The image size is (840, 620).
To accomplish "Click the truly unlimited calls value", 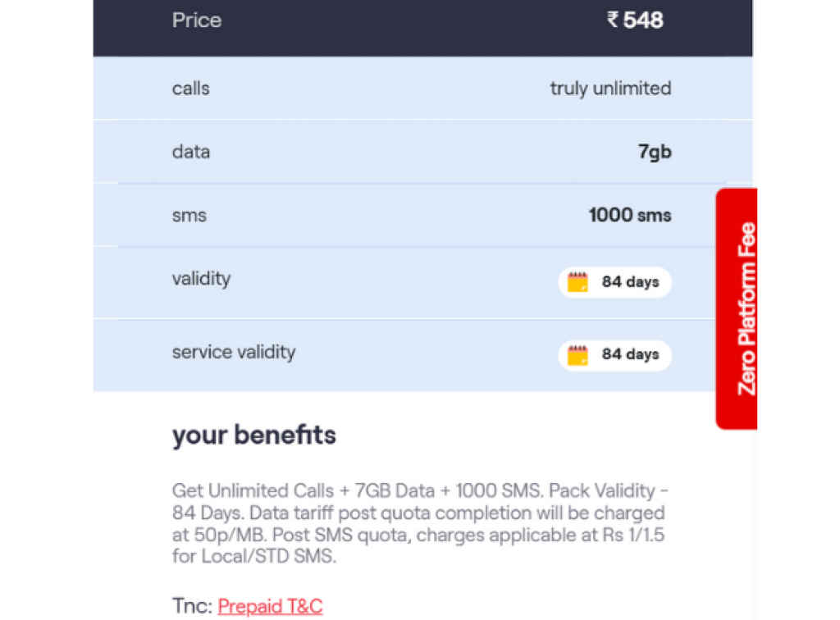I will point(610,88).
